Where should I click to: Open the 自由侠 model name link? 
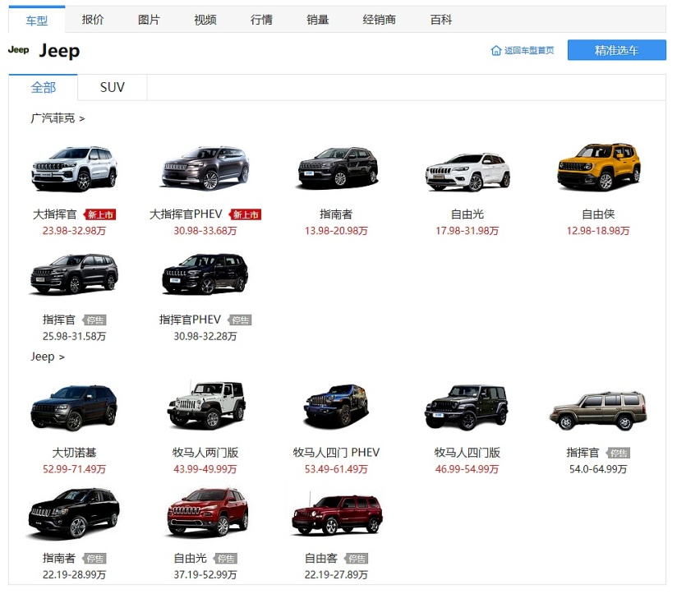pyautogui.click(x=598, y=214)
